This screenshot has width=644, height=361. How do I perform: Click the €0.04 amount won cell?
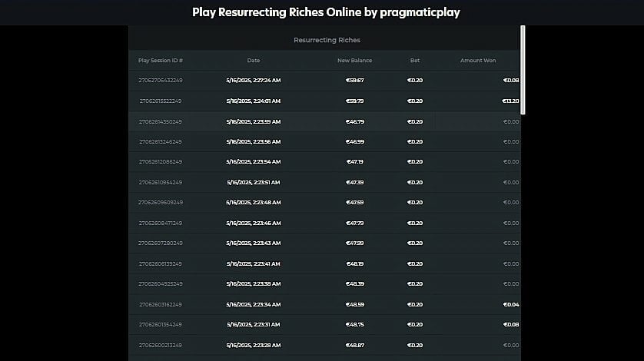tap(511, 304)
